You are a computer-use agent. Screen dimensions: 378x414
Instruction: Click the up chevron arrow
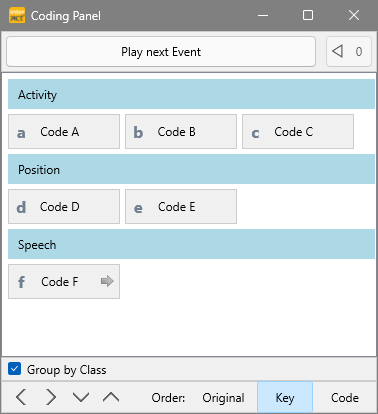[x=111, y=397]
